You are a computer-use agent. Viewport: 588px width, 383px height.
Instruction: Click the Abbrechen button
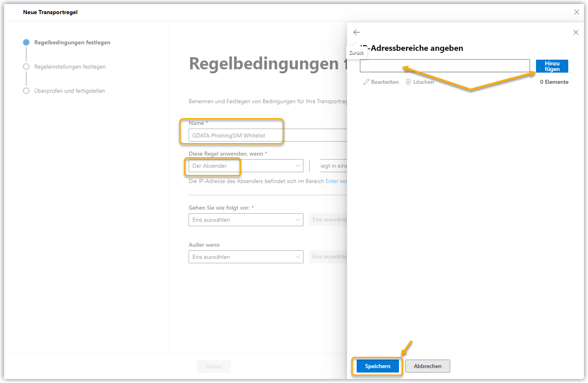click(x=428, y=366)
